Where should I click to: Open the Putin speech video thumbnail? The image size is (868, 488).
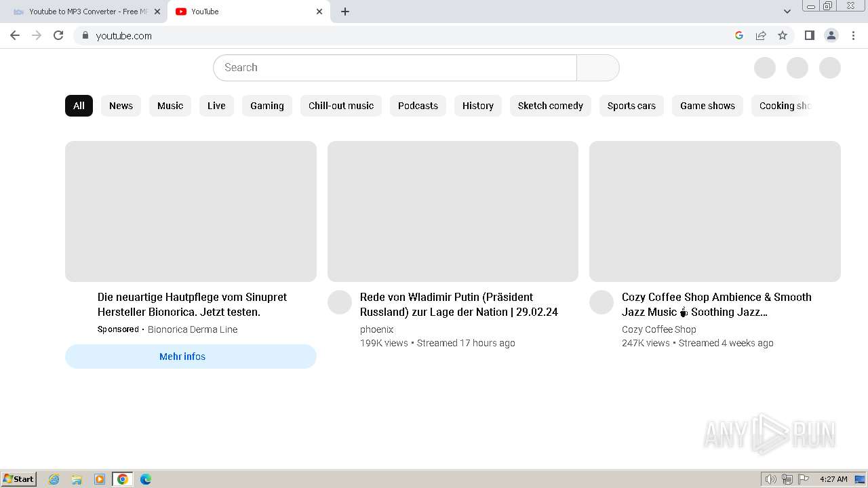[x=453, y=211]
